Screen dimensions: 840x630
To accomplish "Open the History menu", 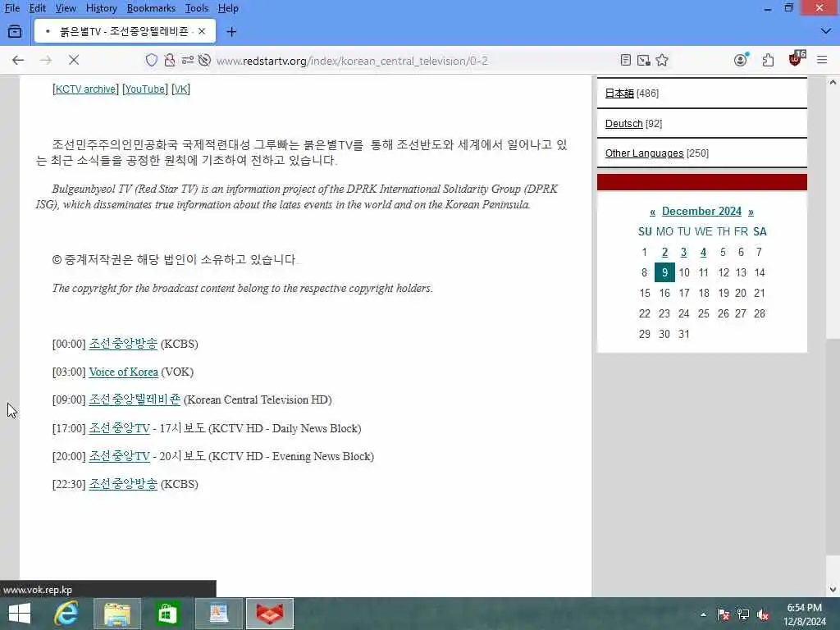I will coord(101,8).
